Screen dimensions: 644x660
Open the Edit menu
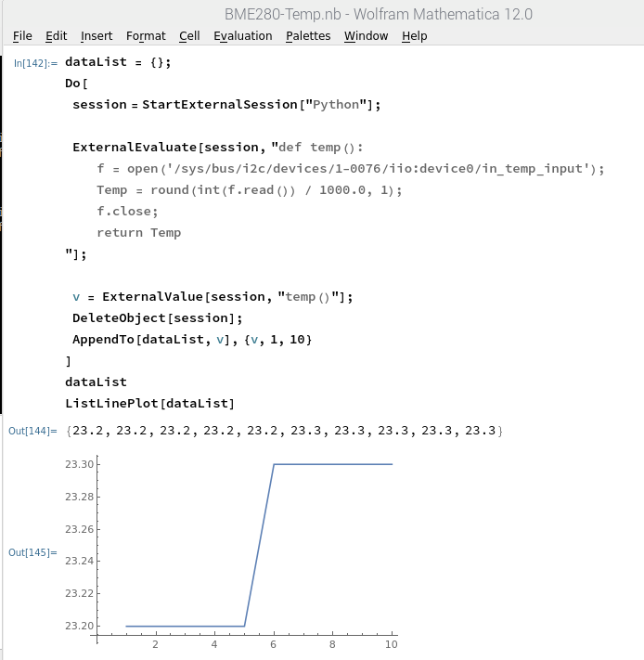coord(57,36)
